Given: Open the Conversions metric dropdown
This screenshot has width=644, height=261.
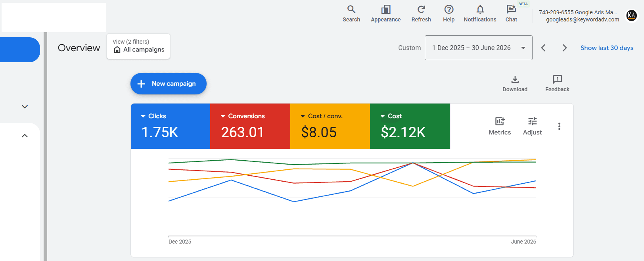Looking at the screenshot, I should tap(243, 116).
